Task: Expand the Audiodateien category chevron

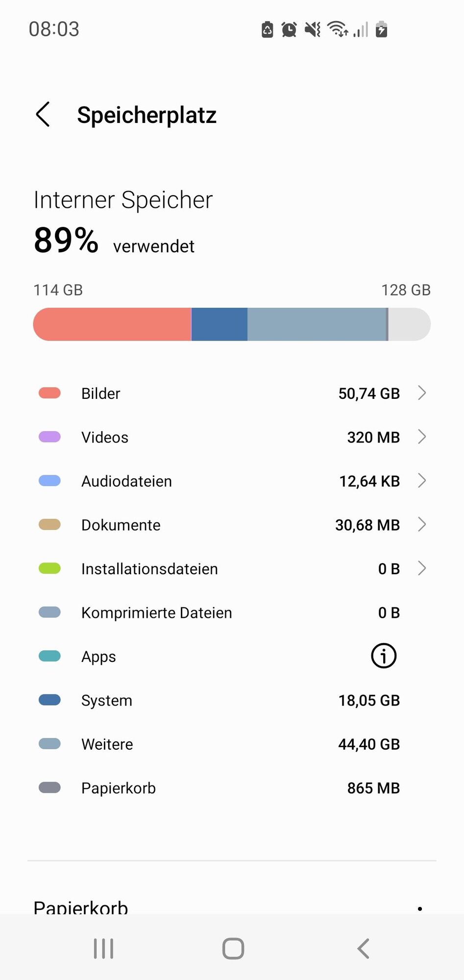Action: tap(422, 481)
